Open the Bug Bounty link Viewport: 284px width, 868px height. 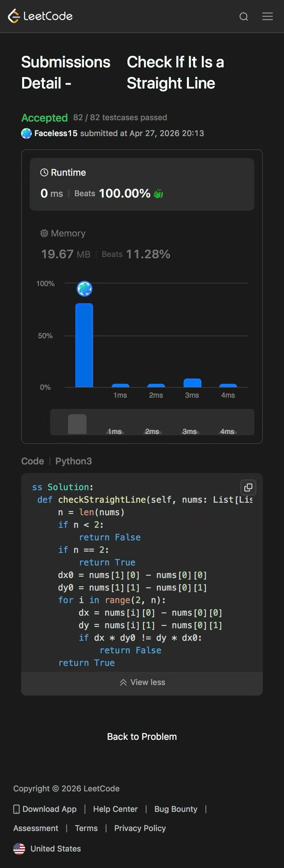coord(176,809)
